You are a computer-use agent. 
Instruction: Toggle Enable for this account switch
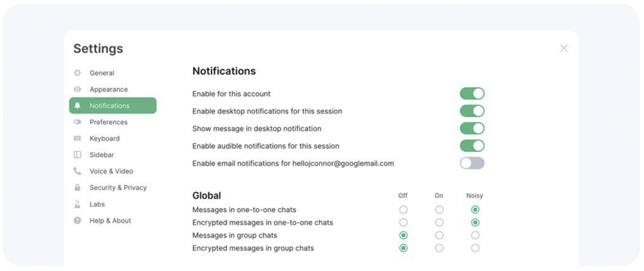coord(472,94)
